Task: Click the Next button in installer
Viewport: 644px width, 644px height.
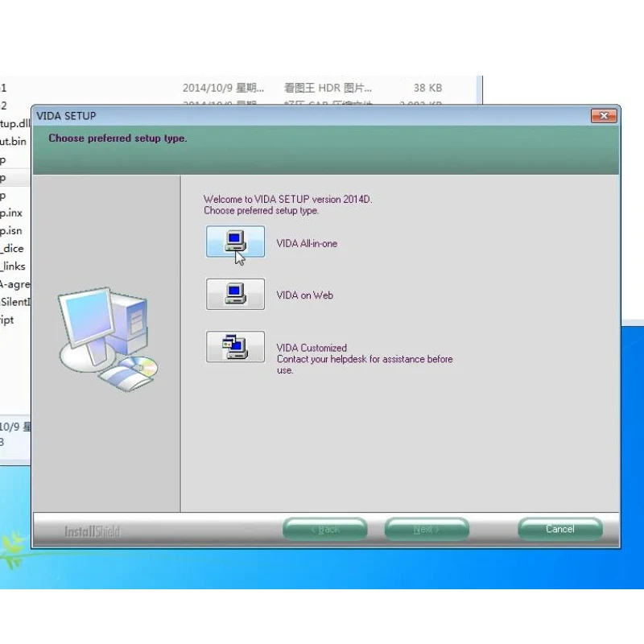Action: (x=427, y=529)
